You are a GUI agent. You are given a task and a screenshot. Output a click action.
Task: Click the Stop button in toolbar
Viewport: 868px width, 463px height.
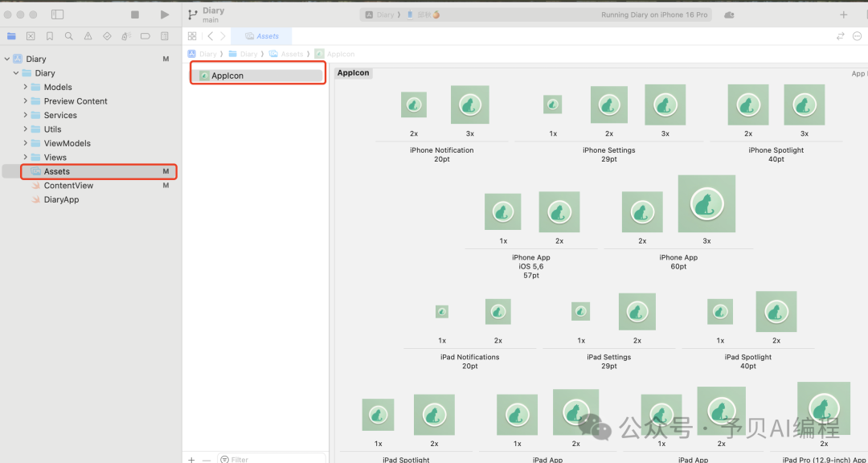[x=135, y=14]
